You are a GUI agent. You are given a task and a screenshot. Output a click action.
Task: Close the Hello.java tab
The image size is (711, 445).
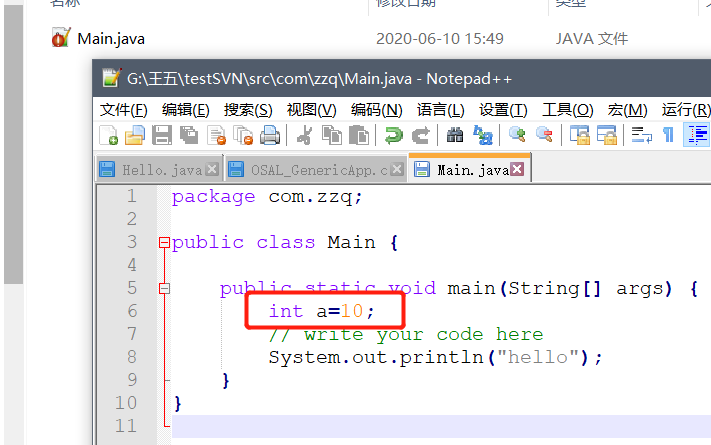(x=212, y=170)
